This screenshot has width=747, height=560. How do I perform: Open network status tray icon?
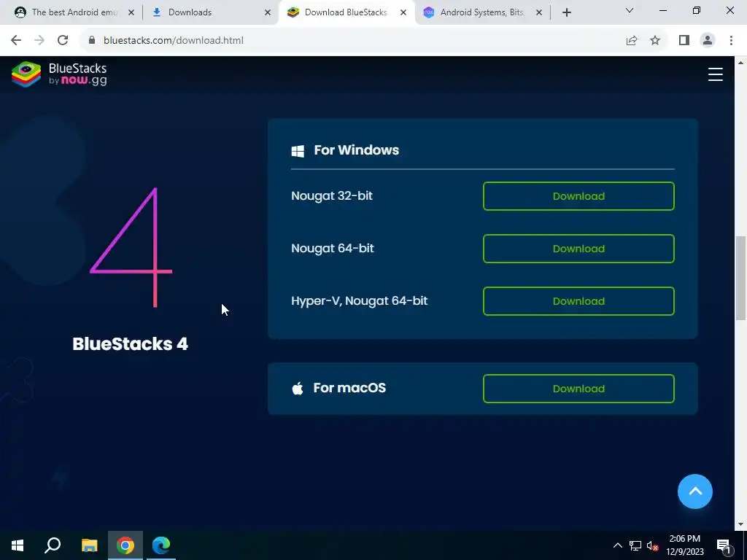click(635, 545)
